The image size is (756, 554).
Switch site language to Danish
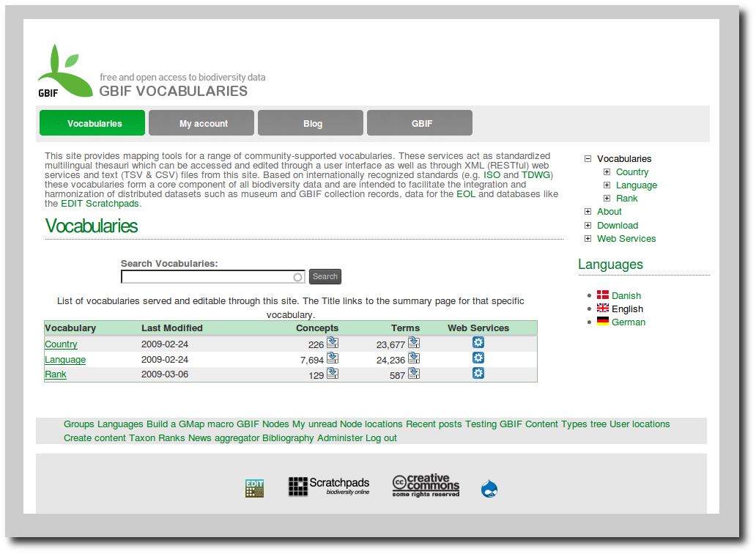(626, 295)
